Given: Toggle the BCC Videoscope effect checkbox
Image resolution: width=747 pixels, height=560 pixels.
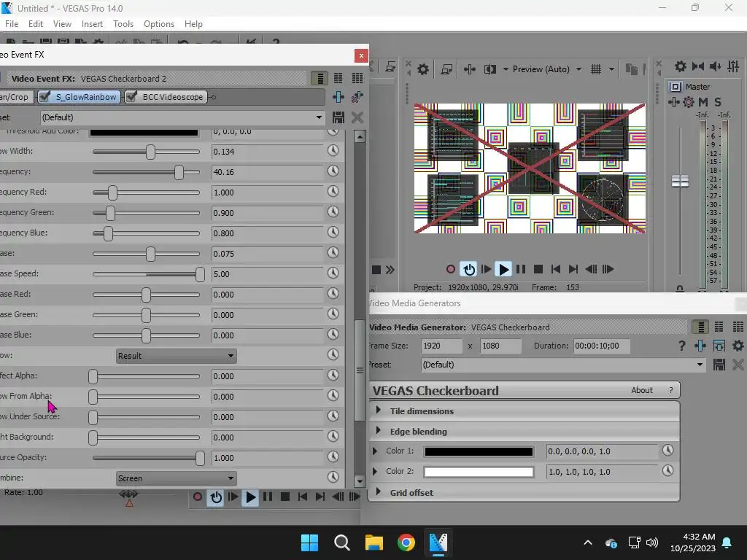Looking at the screenshot, I should point(131,97).
